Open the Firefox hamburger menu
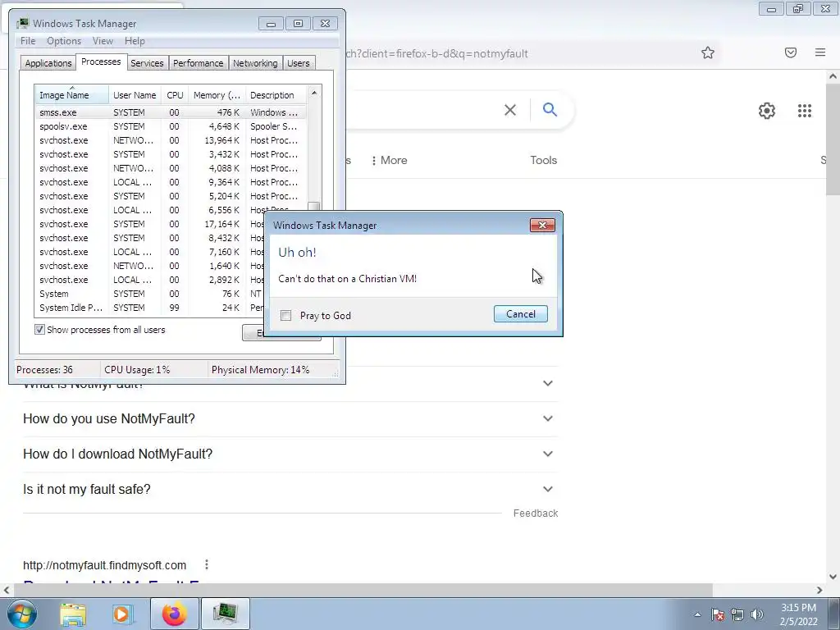The image size is (840, 630). pos(820,52)
